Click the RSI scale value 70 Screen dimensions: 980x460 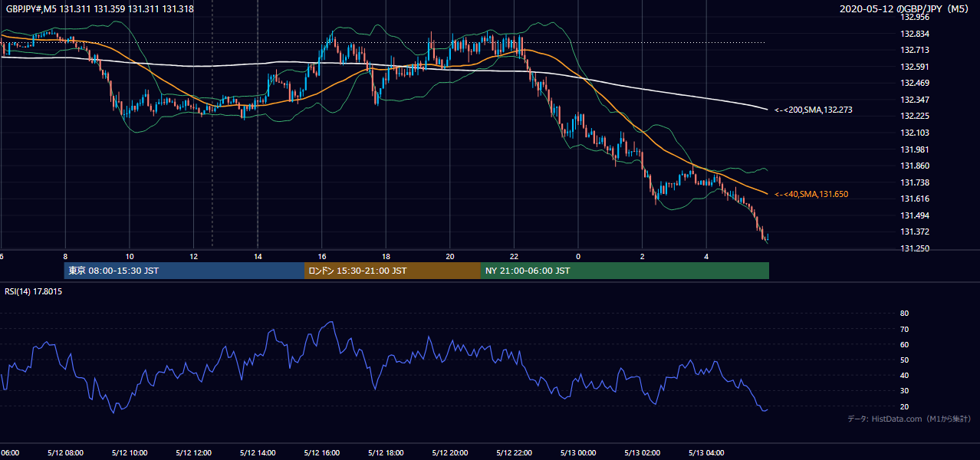click(905, 329)
